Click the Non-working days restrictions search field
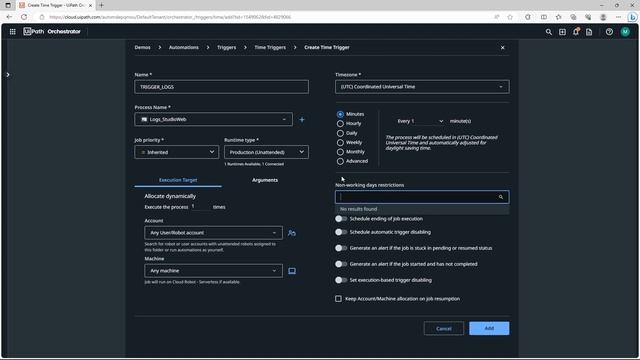The height and width of the screenshot is (360, 640). click(422, 197)
